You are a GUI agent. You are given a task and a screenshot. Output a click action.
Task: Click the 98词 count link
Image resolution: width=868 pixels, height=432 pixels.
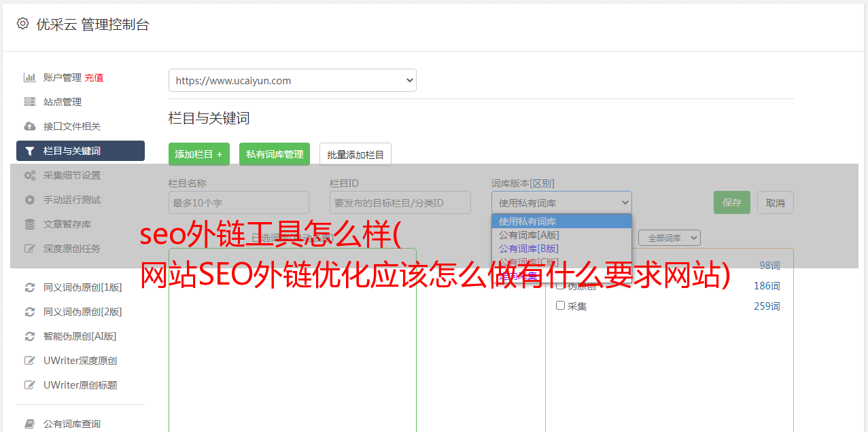coord(769,266)
